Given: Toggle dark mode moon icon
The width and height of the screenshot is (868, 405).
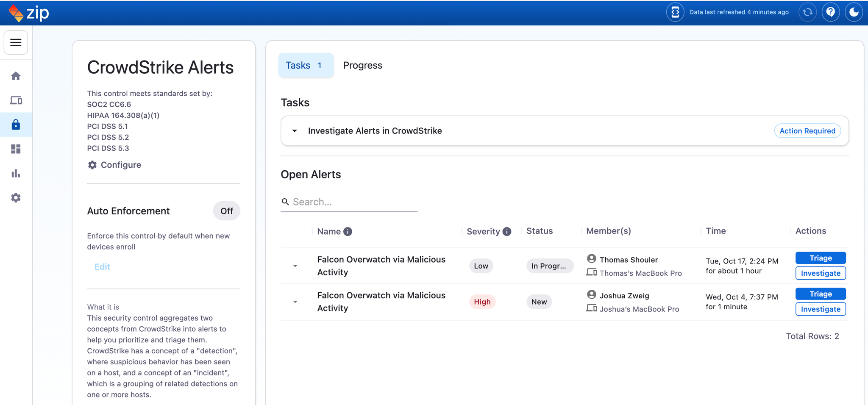Looking at the screenshot, I should click(x=854, y=12).
